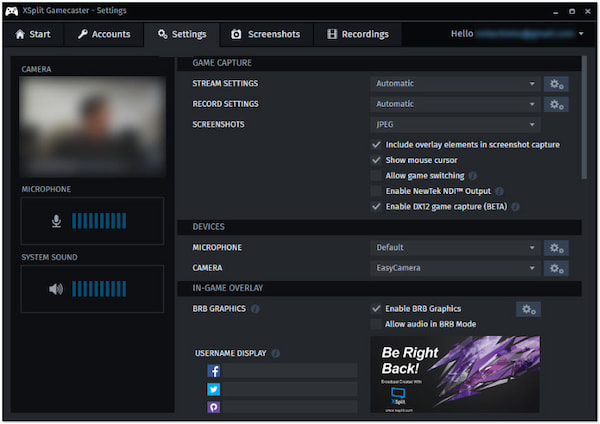Toggle Show mouse cursor checkbox

tap(376, 160)
